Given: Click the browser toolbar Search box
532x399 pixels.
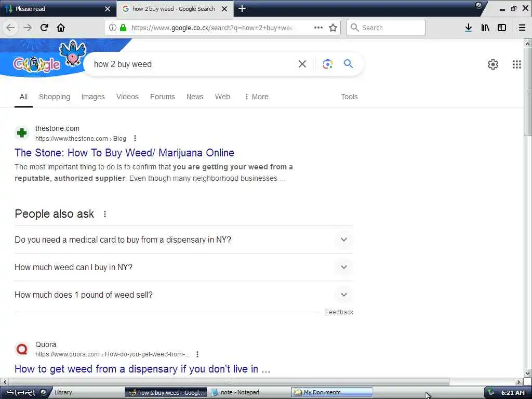Looking at the screenshot, I should coord(385,28).
